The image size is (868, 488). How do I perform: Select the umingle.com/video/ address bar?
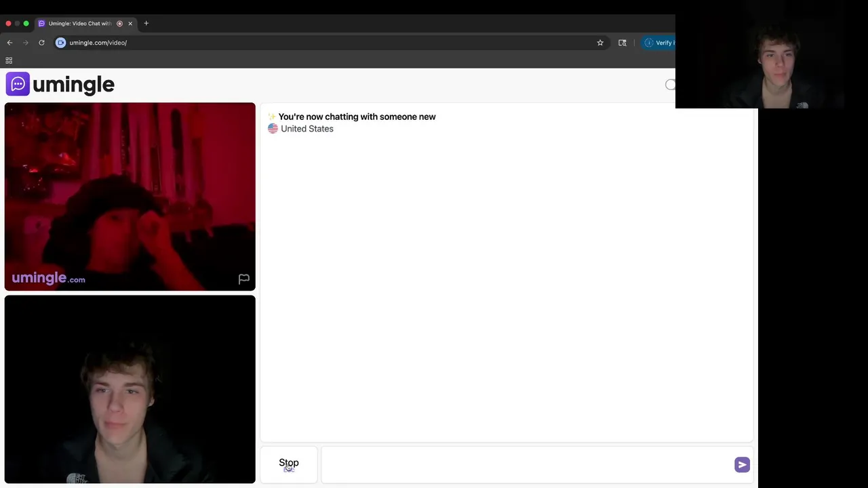click(330, 43)
